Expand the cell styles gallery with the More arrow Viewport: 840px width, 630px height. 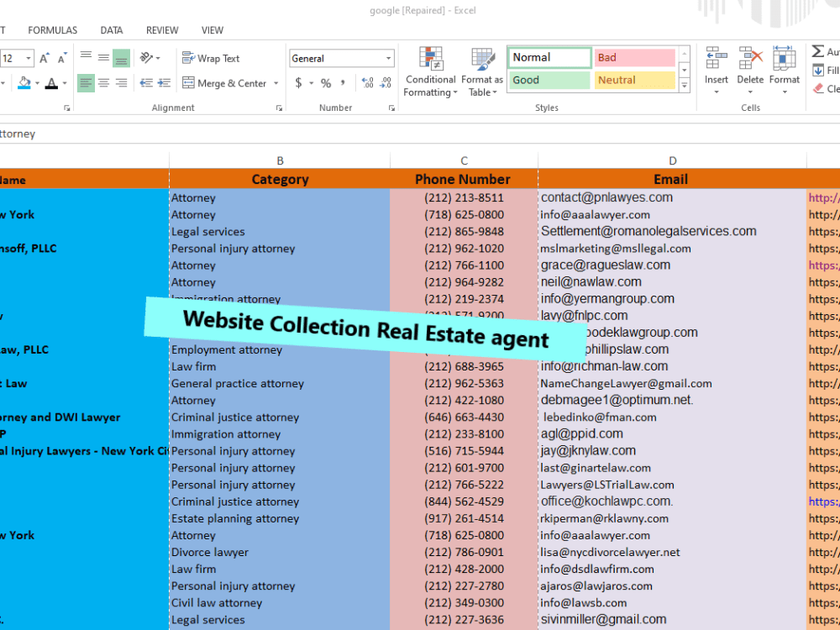click(x=684, y=85)
